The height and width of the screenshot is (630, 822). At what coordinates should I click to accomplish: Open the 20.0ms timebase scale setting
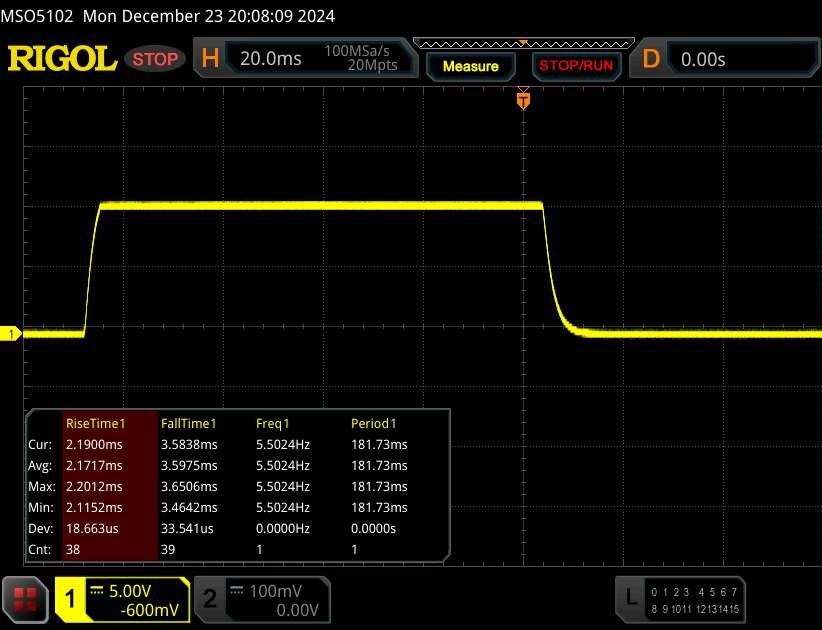point(270,59)
